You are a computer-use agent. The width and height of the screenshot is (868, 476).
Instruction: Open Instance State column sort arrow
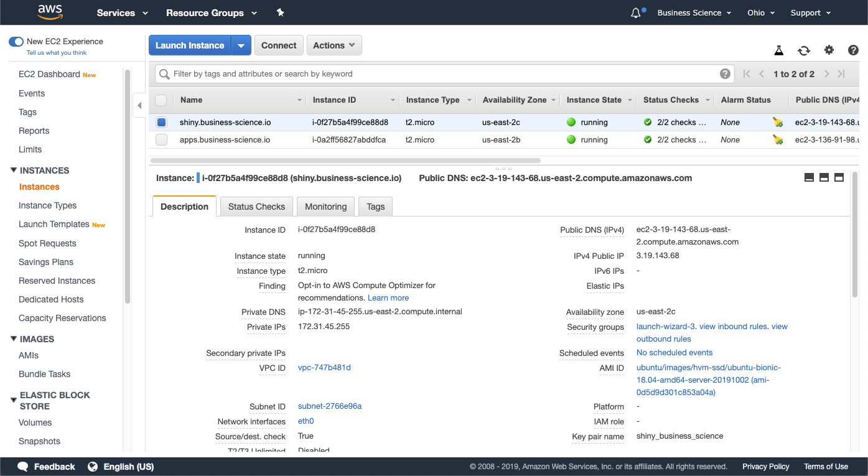630,100
